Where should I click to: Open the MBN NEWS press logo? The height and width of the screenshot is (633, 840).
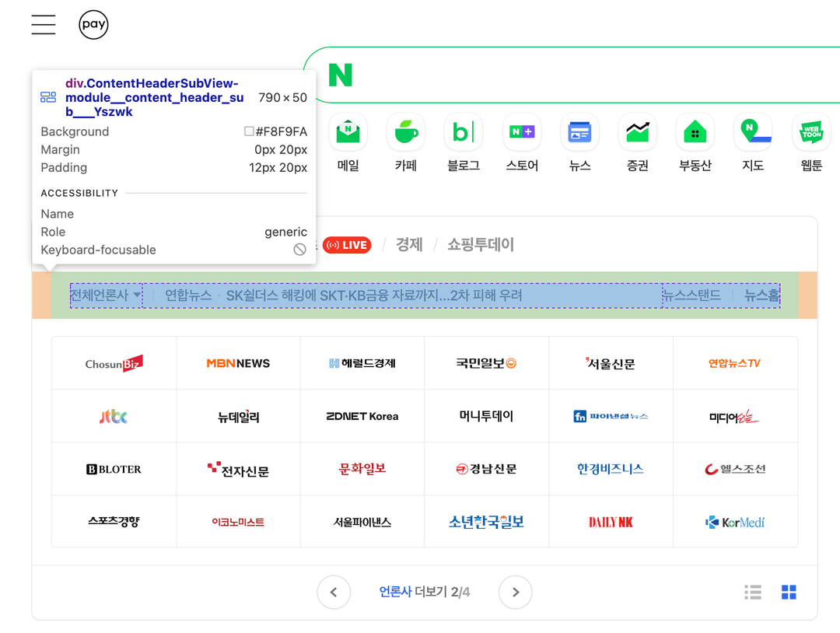point(239,363)
